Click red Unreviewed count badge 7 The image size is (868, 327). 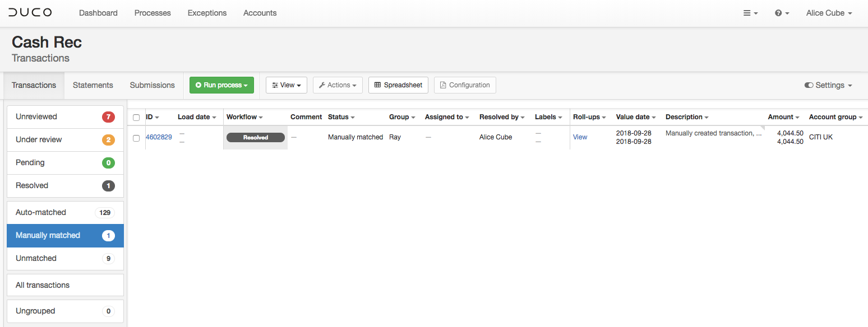coord(108,117)
